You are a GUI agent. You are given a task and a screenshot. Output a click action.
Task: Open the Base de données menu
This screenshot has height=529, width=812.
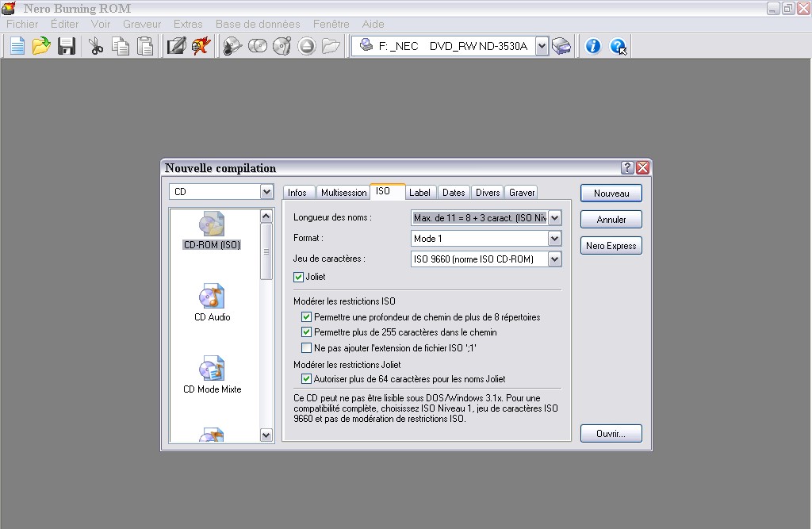258,24
